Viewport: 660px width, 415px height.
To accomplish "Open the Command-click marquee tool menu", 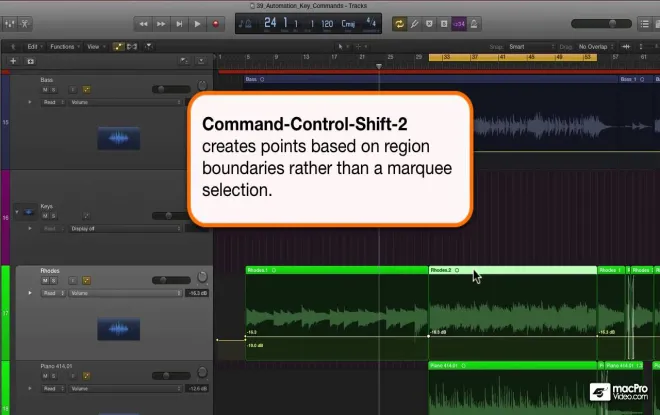I will tap(361, 47).
